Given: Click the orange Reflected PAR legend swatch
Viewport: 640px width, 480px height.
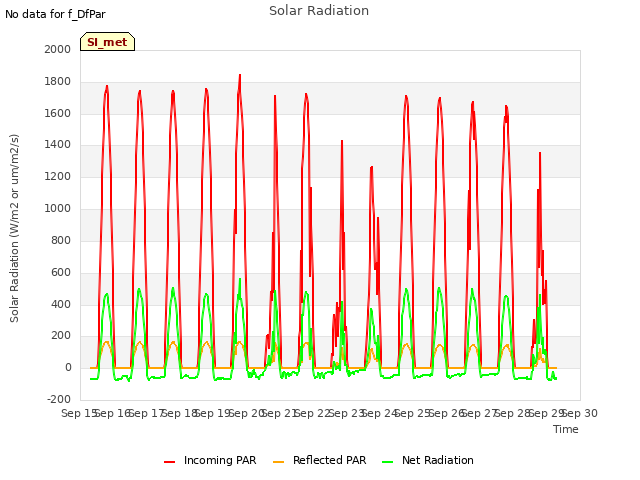Looking at the screenshot, I should pos(278,462).
